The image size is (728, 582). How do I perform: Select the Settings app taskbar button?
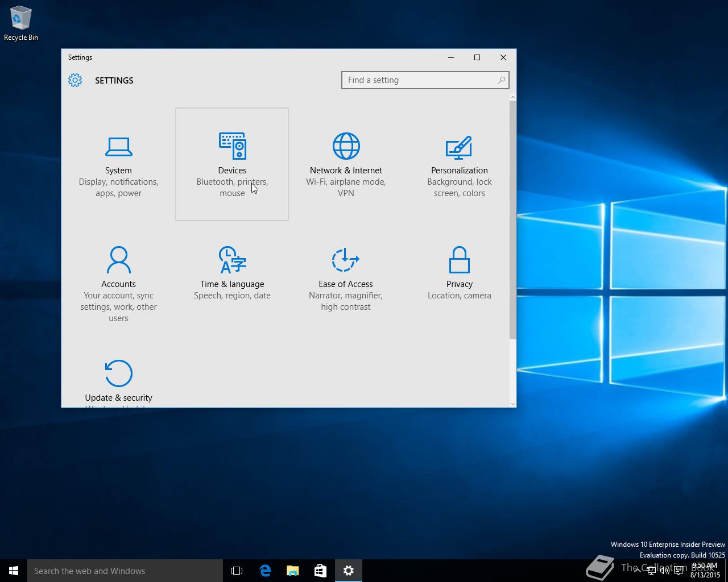pos(349,571)
